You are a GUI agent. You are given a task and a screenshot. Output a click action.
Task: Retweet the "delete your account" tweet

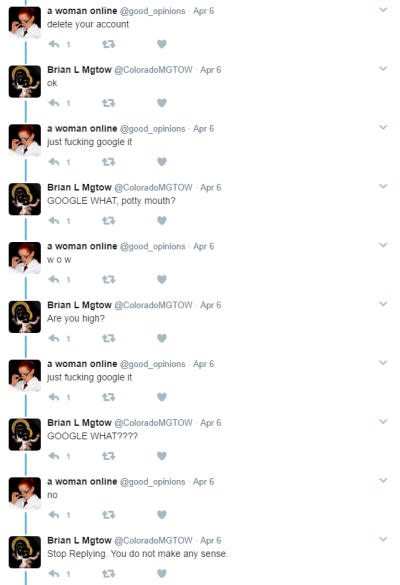[109, 44]
